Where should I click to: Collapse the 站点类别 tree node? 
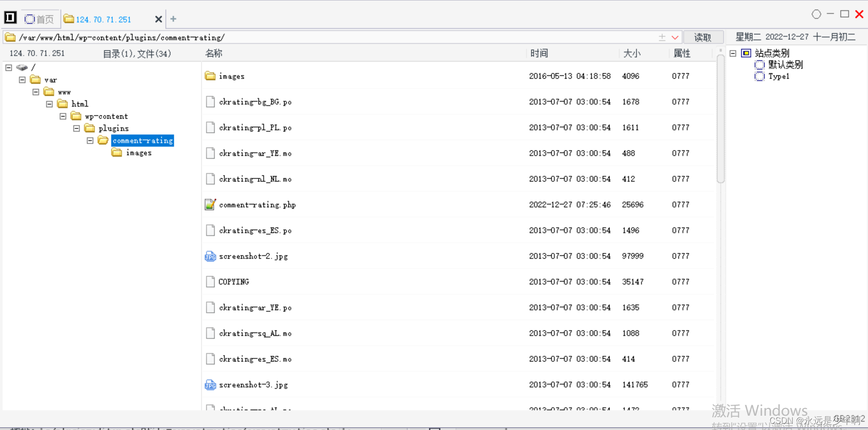click(x=733, y=53)
